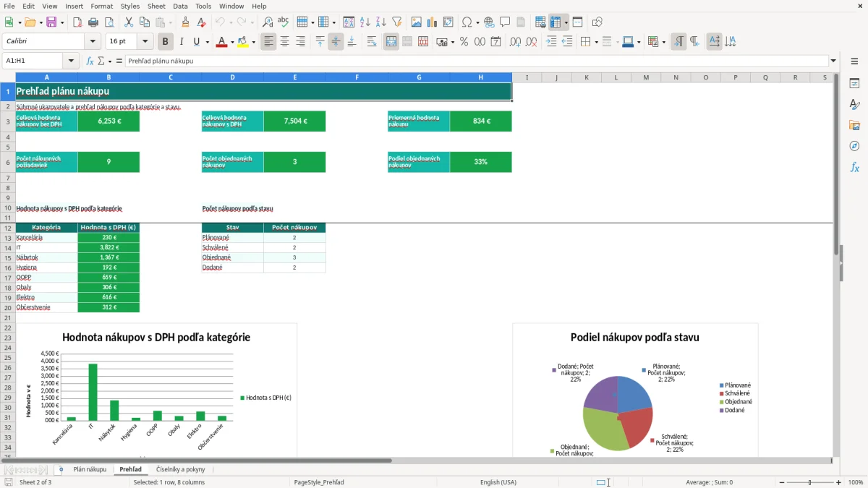The image size is (868, 488).
Task: Click the Print icon
Action: point(93,22)
